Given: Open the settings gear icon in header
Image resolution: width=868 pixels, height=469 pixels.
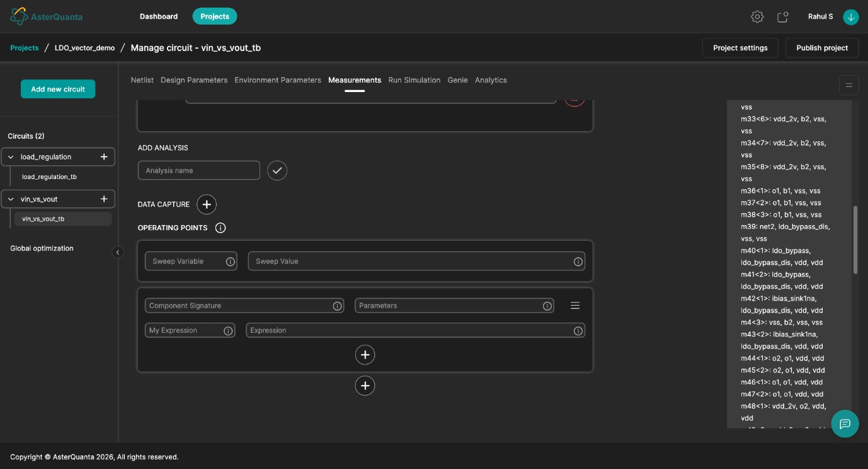Looking at the screenshot, I should point(757,17).
